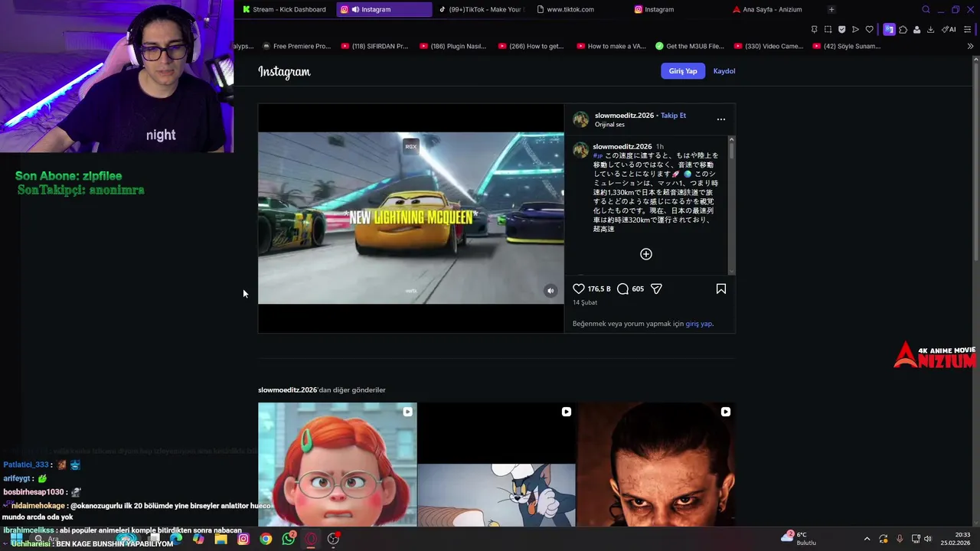The height and width of the screenshot is (551, 980).
Task: Open the red-haired girl reel thumbnail
Action: click(338, 465)
